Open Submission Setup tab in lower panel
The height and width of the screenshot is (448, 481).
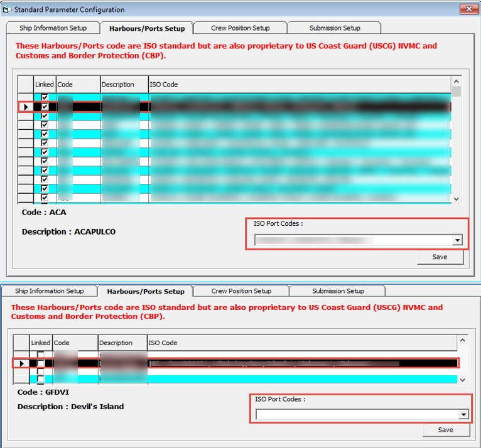click(x=338, y=291)
